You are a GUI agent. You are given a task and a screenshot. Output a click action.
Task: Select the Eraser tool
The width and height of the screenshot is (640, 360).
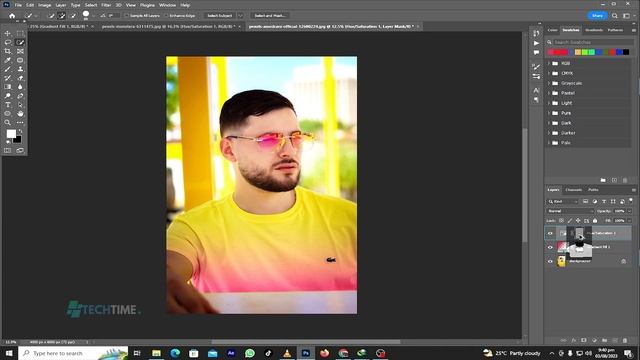(20, 78)
